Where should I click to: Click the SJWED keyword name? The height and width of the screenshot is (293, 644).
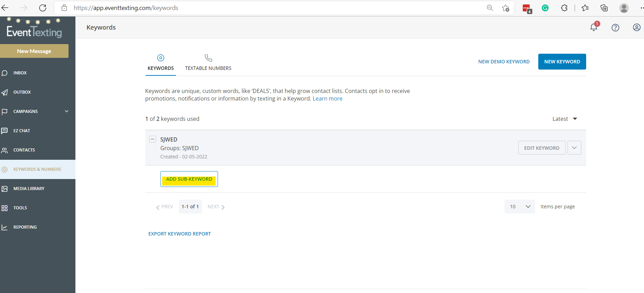click(x=169, y=139)
